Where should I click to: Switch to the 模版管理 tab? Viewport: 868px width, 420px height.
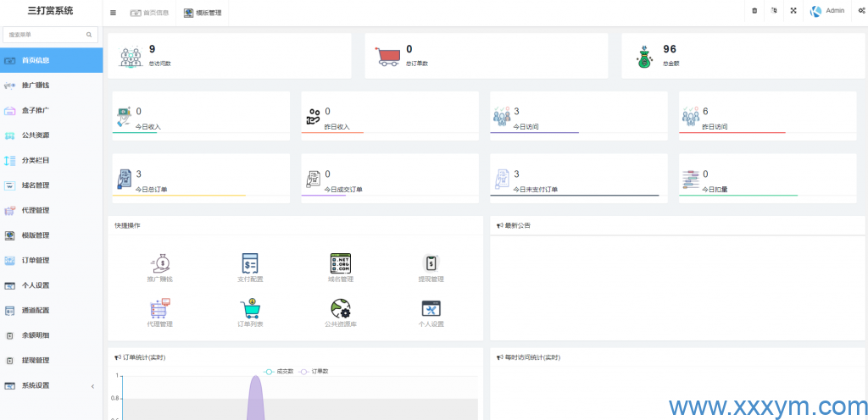[x=203, y=13]
